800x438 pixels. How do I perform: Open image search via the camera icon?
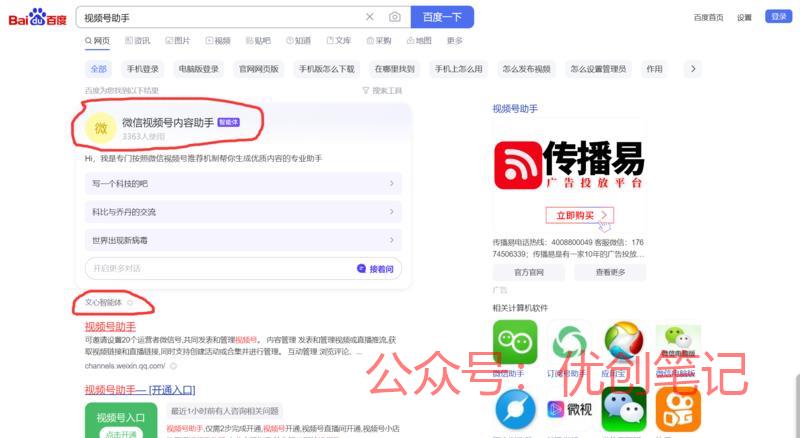394,17
